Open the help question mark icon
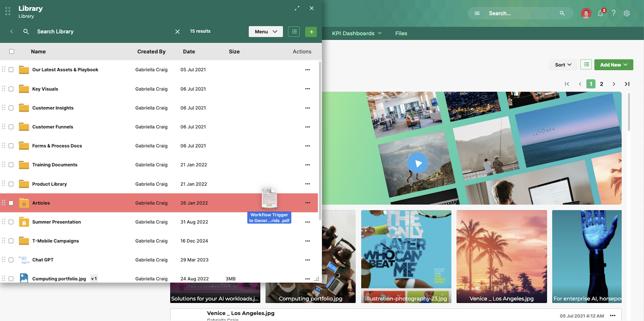 pyautogui.click(x=614, y=13)
